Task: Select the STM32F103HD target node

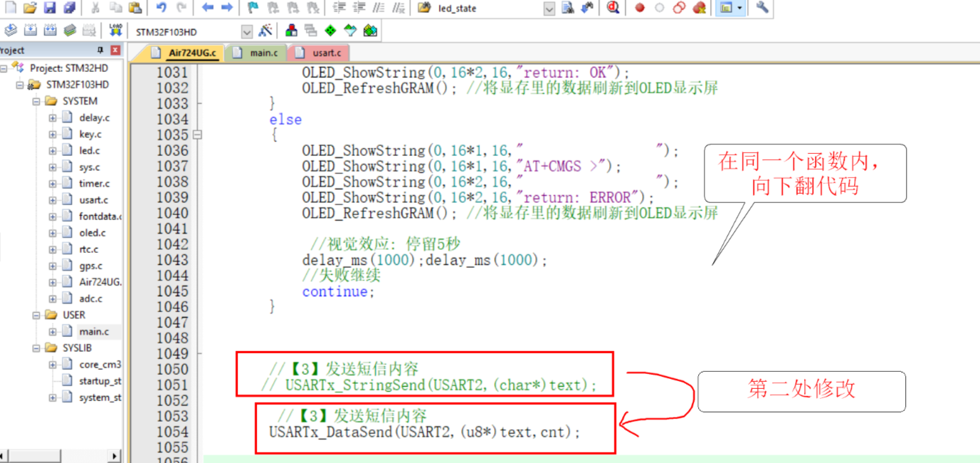Action: 78,84
